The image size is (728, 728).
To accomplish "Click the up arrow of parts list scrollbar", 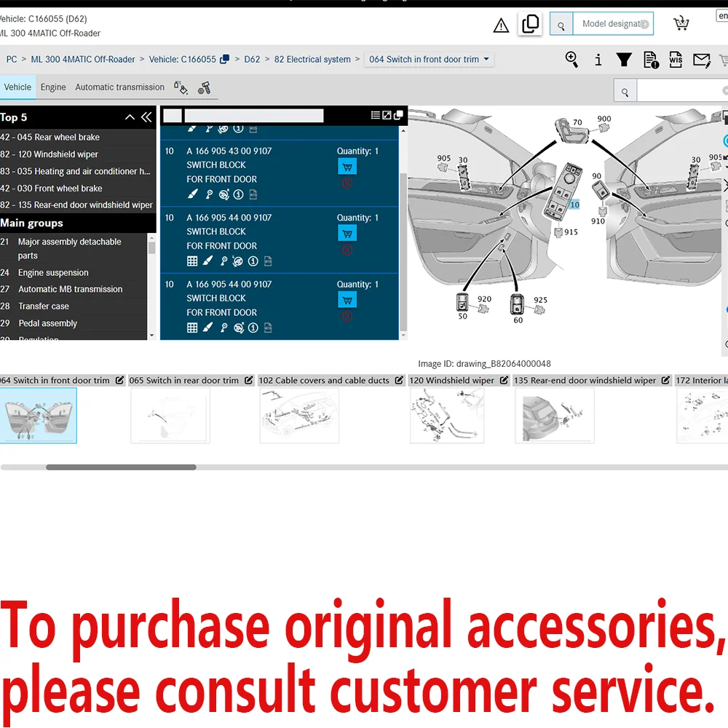I will [x=403, y=131].
